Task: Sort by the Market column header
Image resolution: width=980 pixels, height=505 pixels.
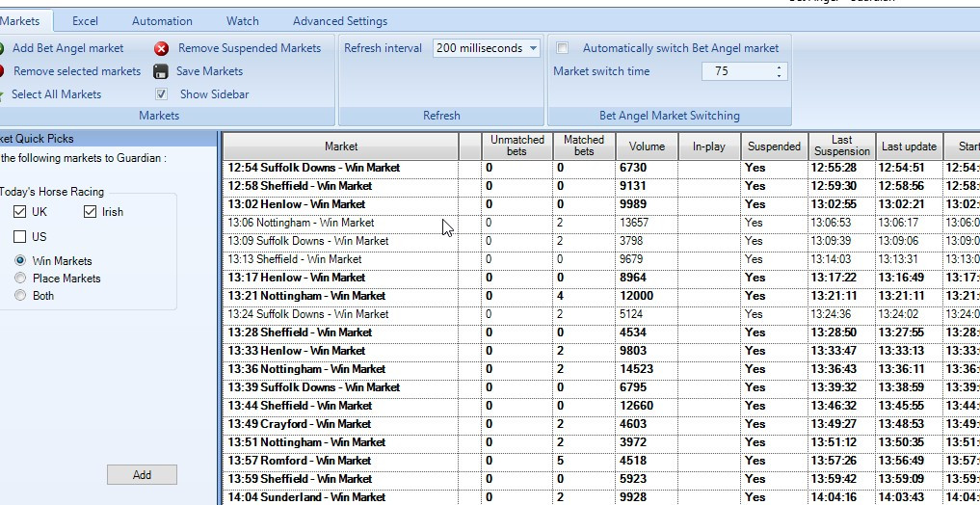Action: [340, 146]
